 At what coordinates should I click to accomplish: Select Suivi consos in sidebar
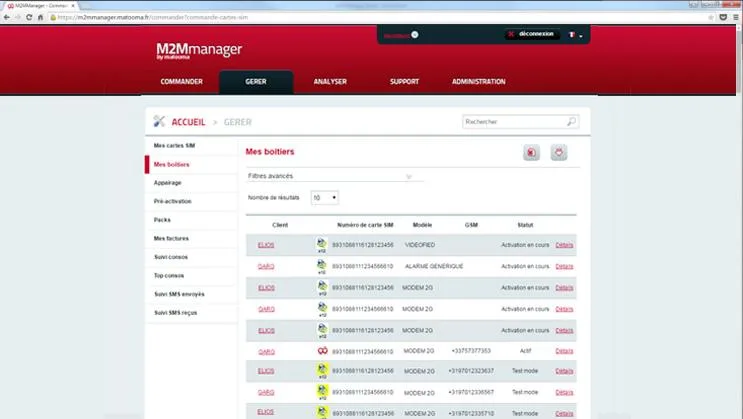point(171,257)
